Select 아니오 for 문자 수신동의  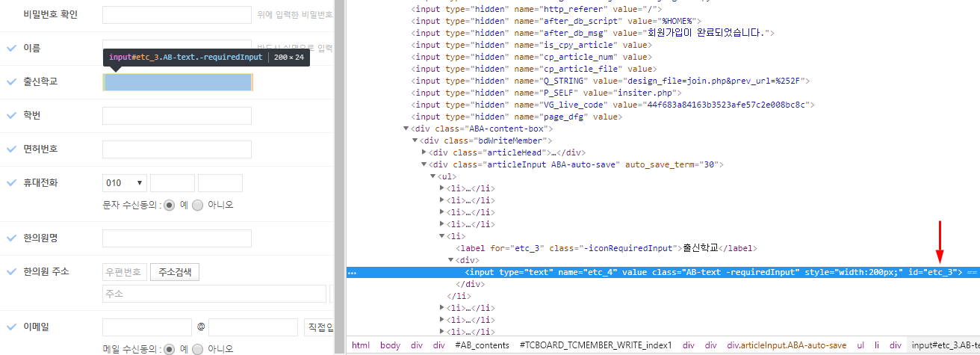pyautogui.click(x=198, y=205)
